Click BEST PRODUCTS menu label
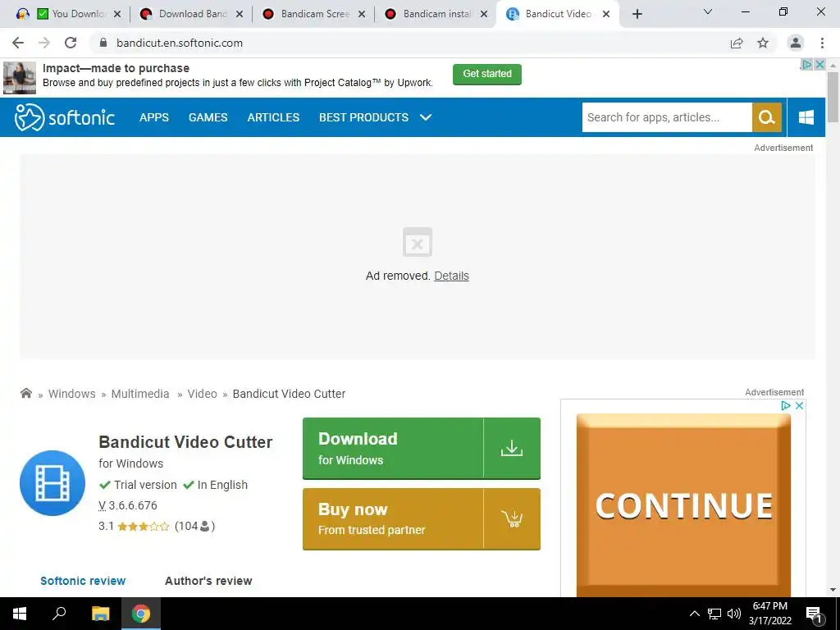This screenshot has height=630, width=840. [363, 117]
